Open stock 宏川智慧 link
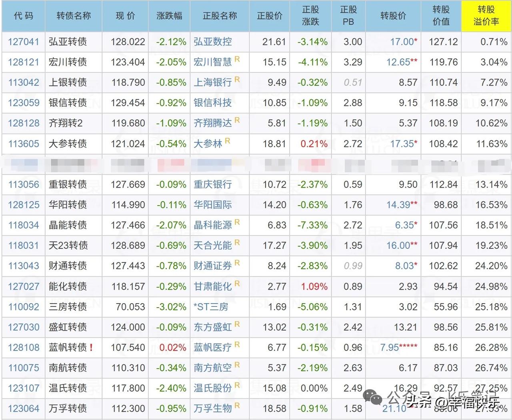This screenshot has height=420, width=512. (212, 62)
